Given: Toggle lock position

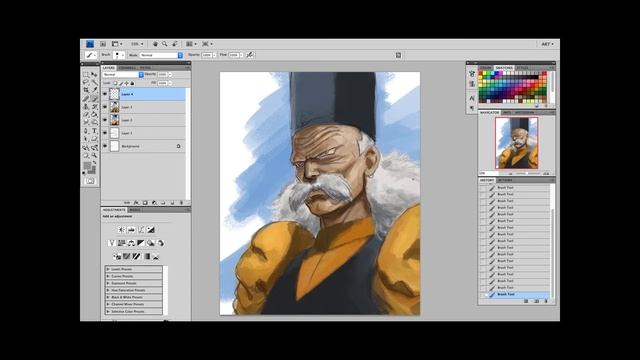Looking at the screenshot, I should 127,83.
